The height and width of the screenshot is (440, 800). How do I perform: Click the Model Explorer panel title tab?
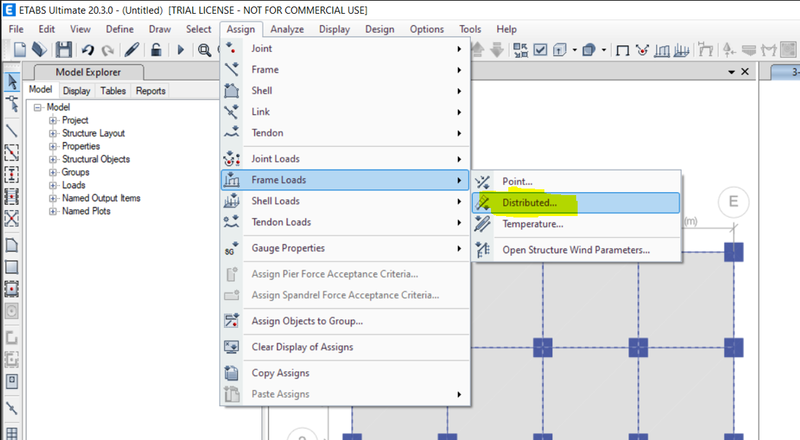pos(88,72)
